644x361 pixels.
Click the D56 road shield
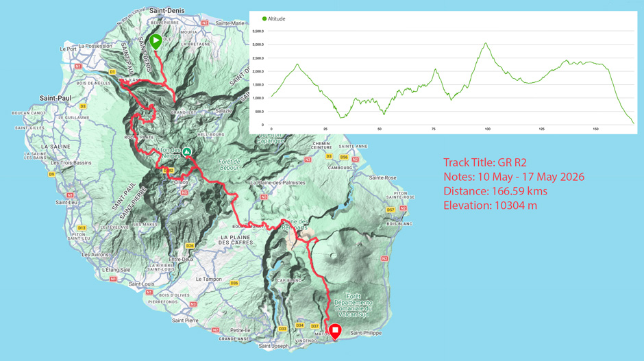[344, 157]
